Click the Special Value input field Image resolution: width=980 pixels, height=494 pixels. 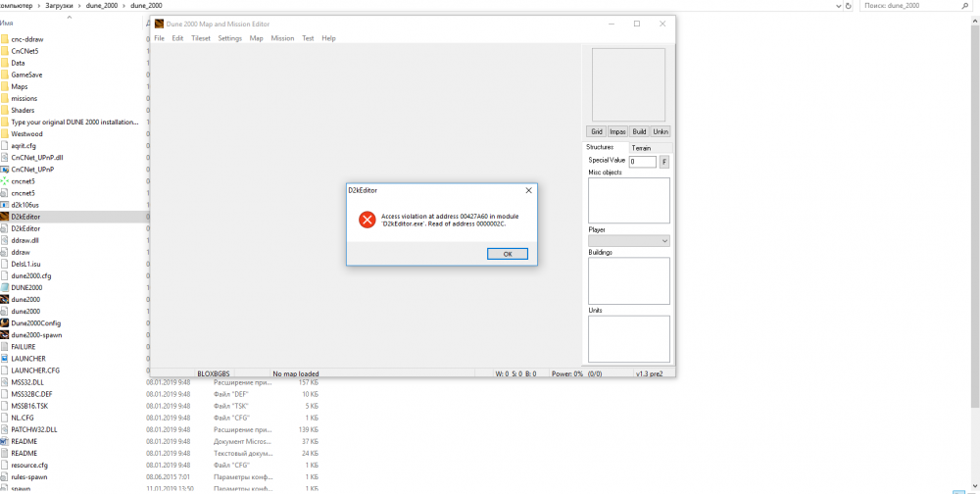coord(643,162)
